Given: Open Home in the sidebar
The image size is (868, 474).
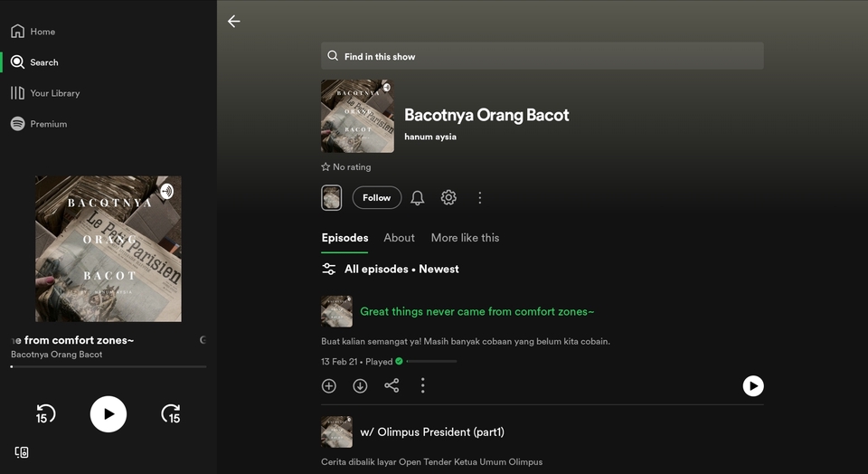Looking at the screenshot, I should point(33,32).
